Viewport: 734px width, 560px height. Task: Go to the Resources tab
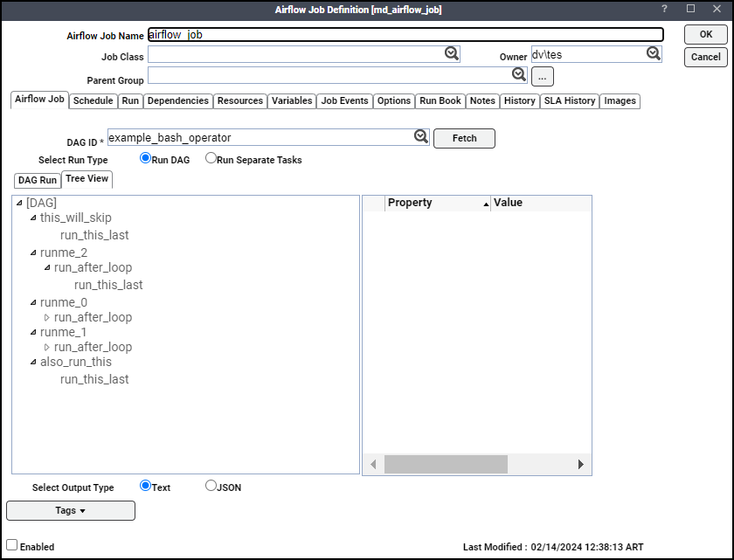[x=240, y=101]
